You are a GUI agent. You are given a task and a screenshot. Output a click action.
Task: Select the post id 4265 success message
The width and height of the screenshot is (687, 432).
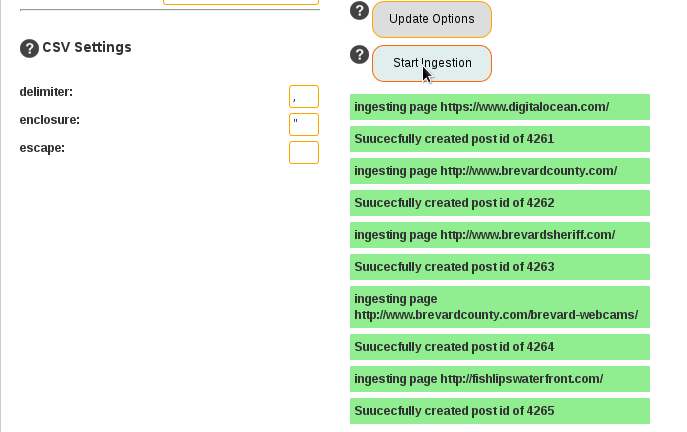click(x=499, y=411)
